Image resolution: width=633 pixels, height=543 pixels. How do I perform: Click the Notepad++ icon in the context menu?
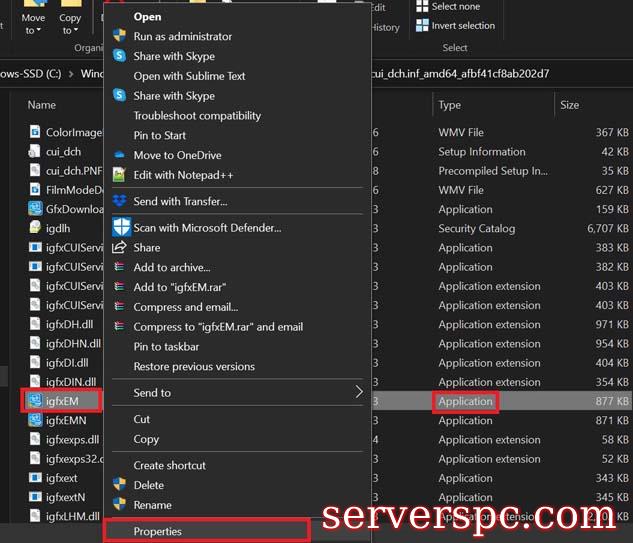120,175
